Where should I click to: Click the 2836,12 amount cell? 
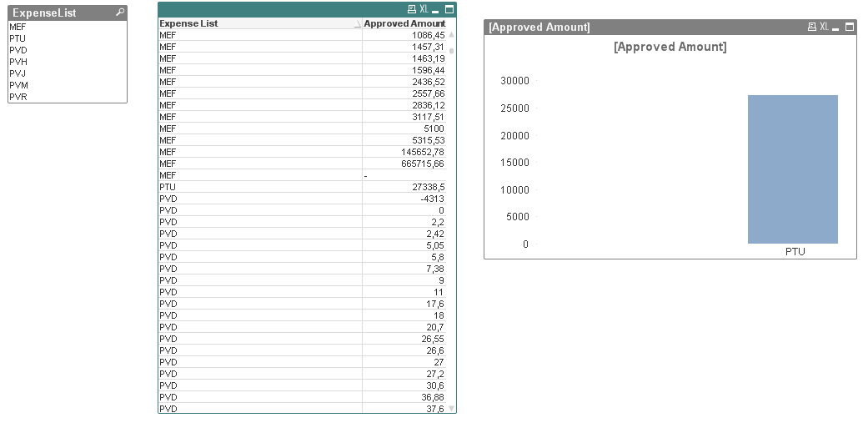pos(404,104)
